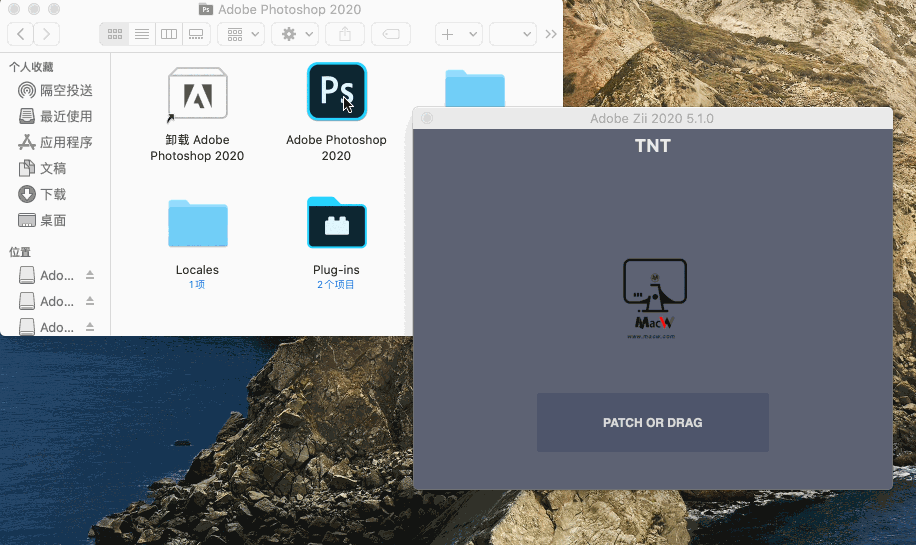Open the group-by arrangement dropdown
Image resolution: width=916 pixels, height=545 pixels.
click(x=241, y=34)
